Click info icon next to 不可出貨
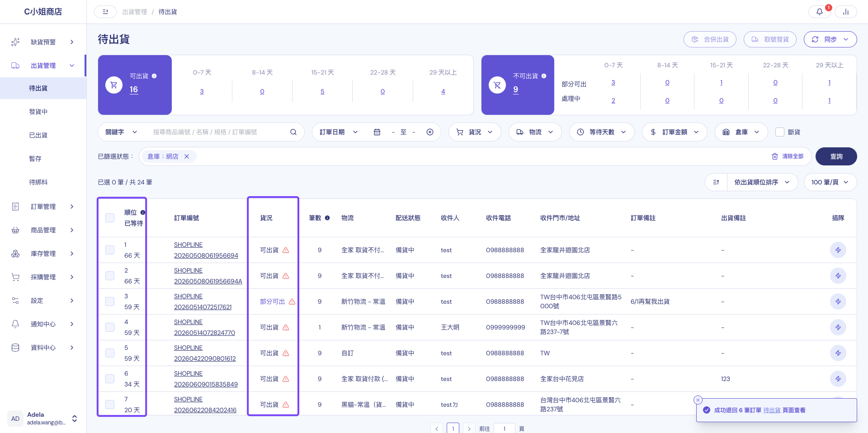This screenshot has height=433, width=868. pyautogui.click(x=544, y=76)
